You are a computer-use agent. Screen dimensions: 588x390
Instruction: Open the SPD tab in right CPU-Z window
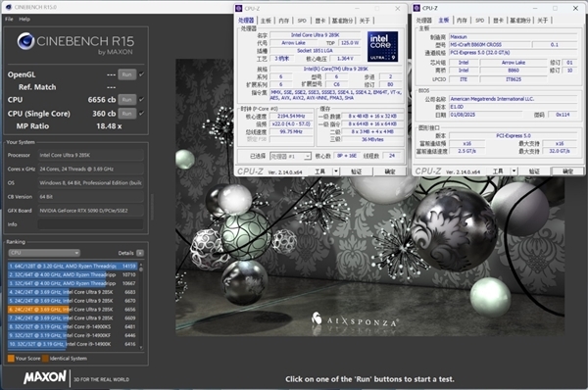point(479,21)
